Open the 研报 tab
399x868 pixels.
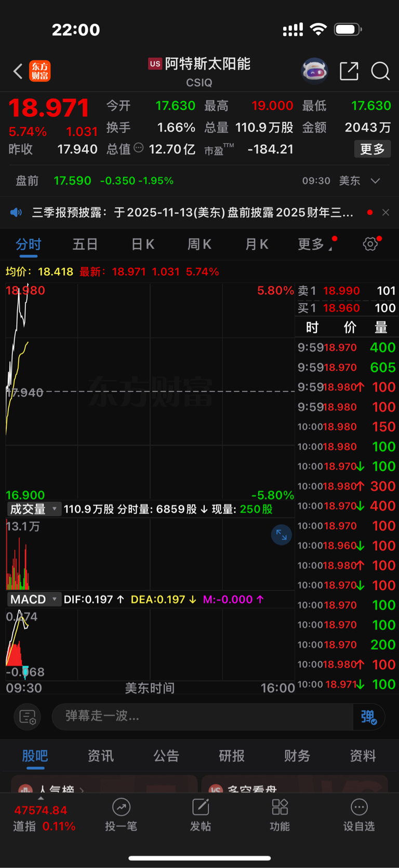[232, 756]
